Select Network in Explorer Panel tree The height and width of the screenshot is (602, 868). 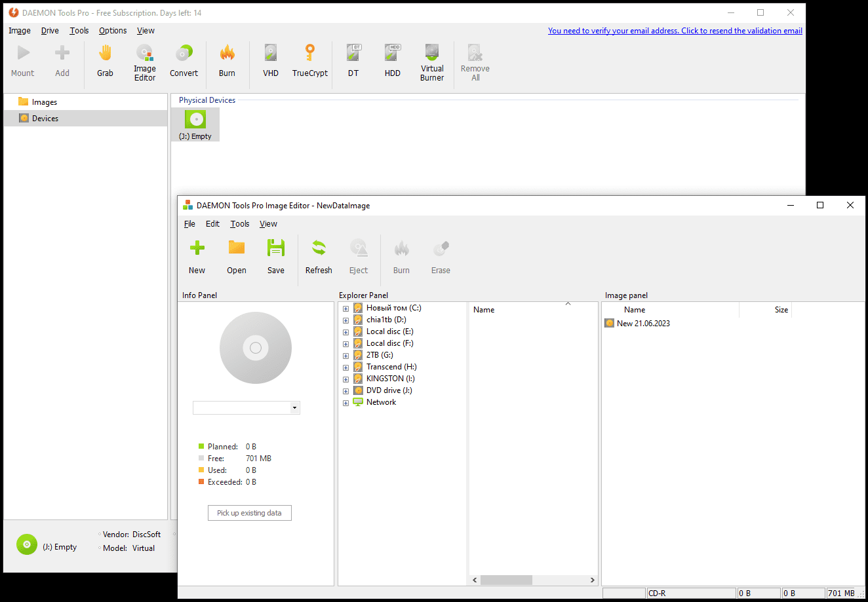[x=381, y=402]
